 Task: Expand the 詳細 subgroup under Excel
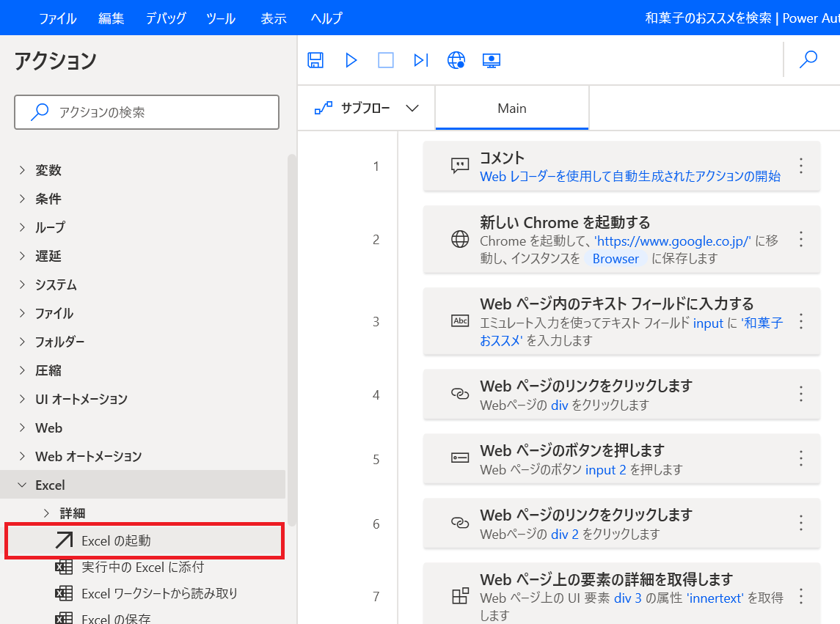tap(47, 513)
